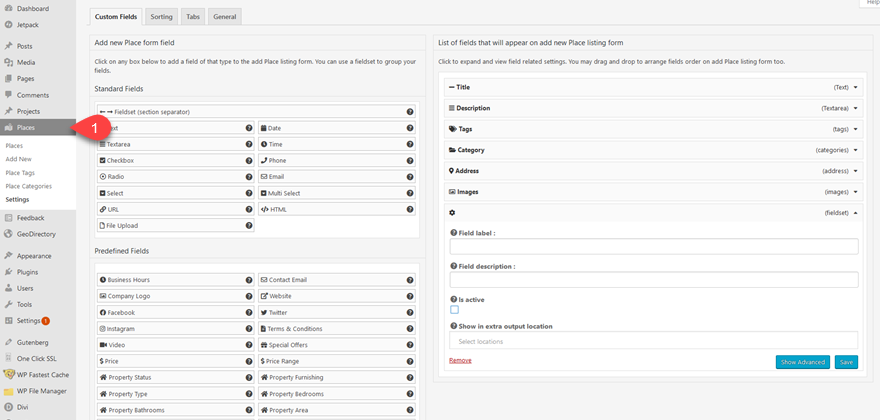The height and width of the screenshot is (420, 880).
Task: Click help icon next to Date field
Action: (410, 128)
